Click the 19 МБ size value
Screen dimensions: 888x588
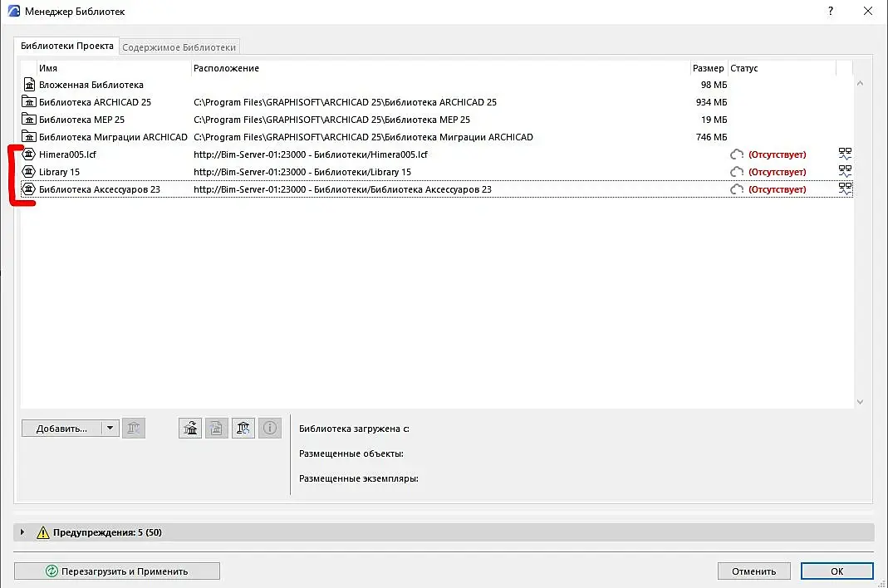pyautogui.click(x=714, y=120)
